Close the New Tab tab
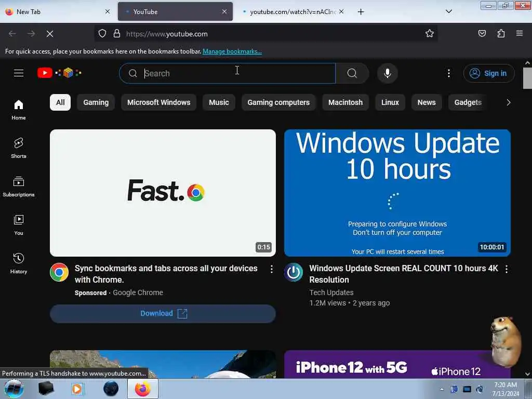Screen dimensions: 532x399 108,11
